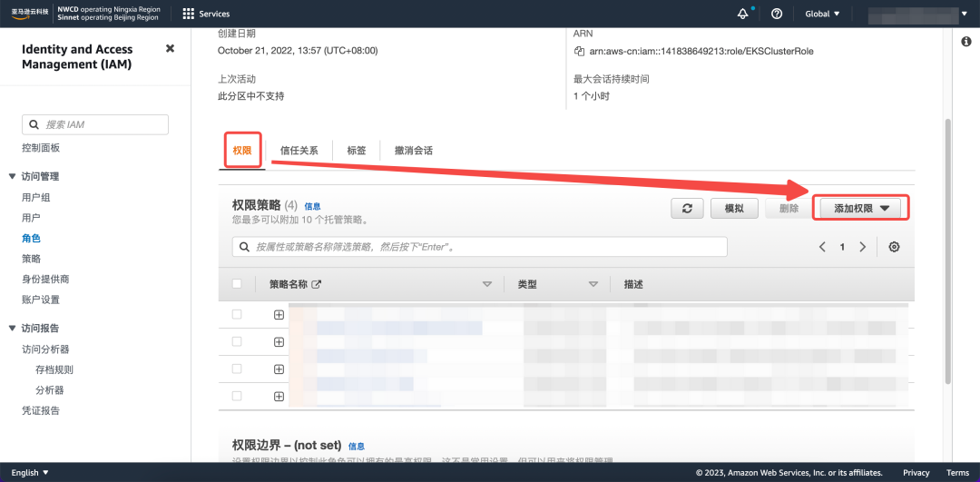Image resolution: width=980 pixels, height=482 pixels.
Task: Open the 添加权限 dropdown
Action: [x=860, y=209]
